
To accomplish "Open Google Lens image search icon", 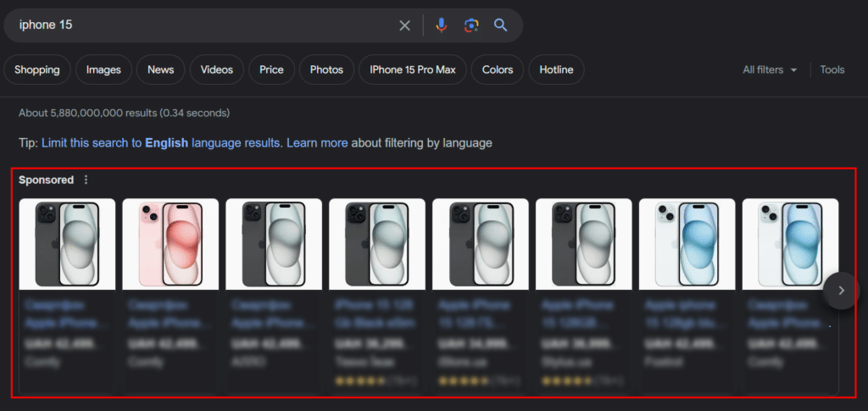I will [x=471, y=25].
